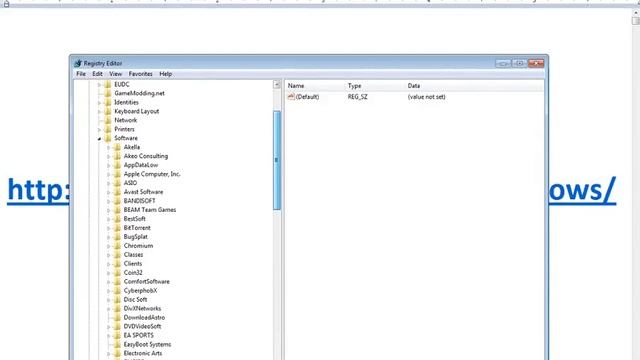The height and width of the screenshot is (360, 640).
Task: Click the Keyboard Layout folder icon
Action: 108,111
